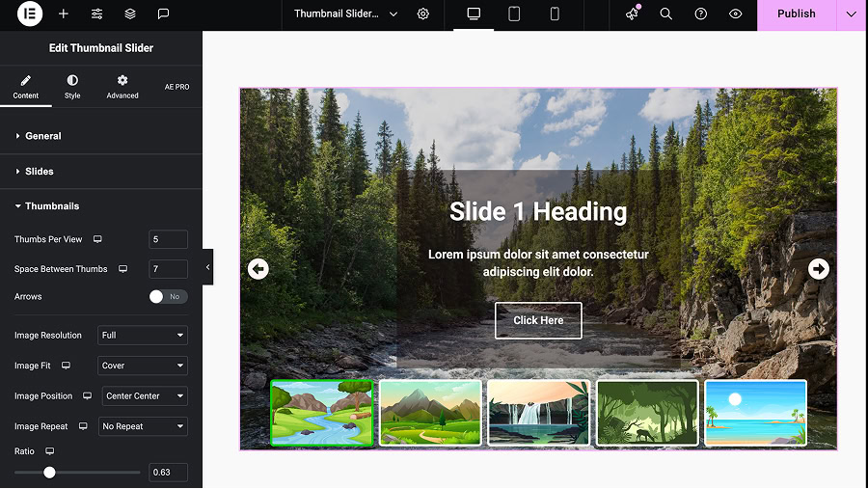Open the Notes comment icon

tap(163, 14)
